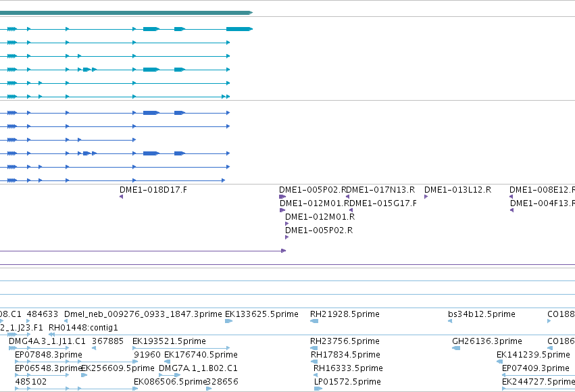Select the EK133625.5prime EST label
The image size is (575, 392).
point(261,314)
